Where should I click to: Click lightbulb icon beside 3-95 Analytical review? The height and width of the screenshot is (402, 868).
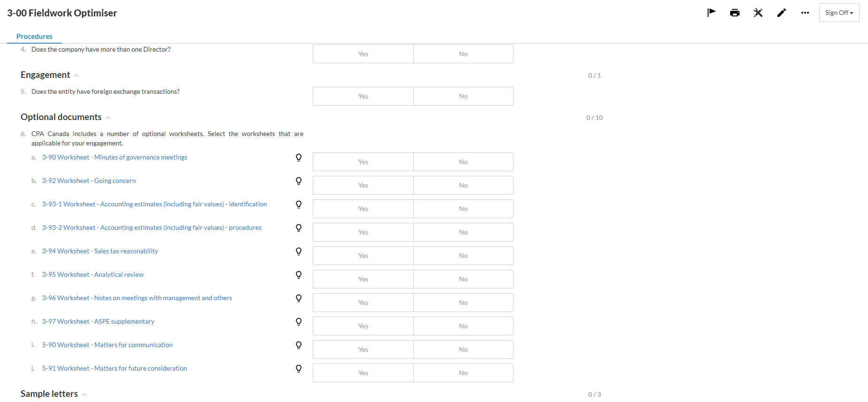click(x=299, y=275)
